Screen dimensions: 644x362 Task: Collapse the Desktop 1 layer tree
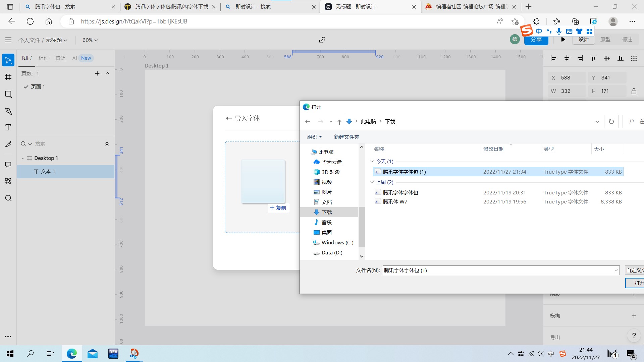[23, 158]
